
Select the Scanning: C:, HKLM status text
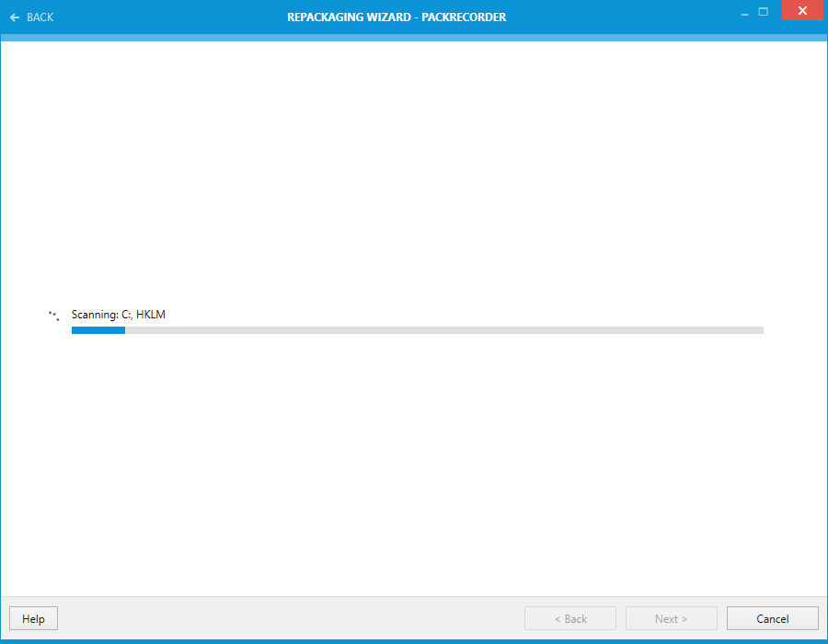click(118, 314)
